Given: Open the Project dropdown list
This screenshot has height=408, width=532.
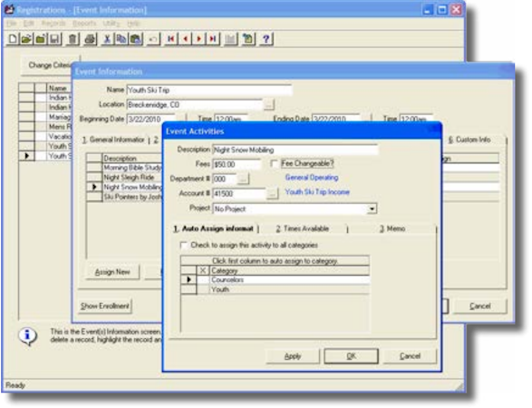Looking at the screenshot, I should pyautogui.click(x=372, y=209).
